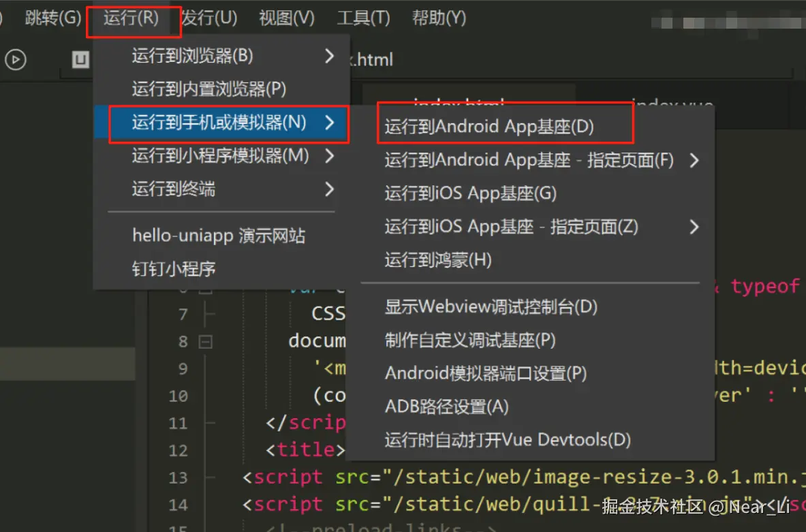Open arrow beside 运行到iOS App基座 - 指定页面(Z)
The width and height of the screenshot is (806, 532).
coord(694,227)
